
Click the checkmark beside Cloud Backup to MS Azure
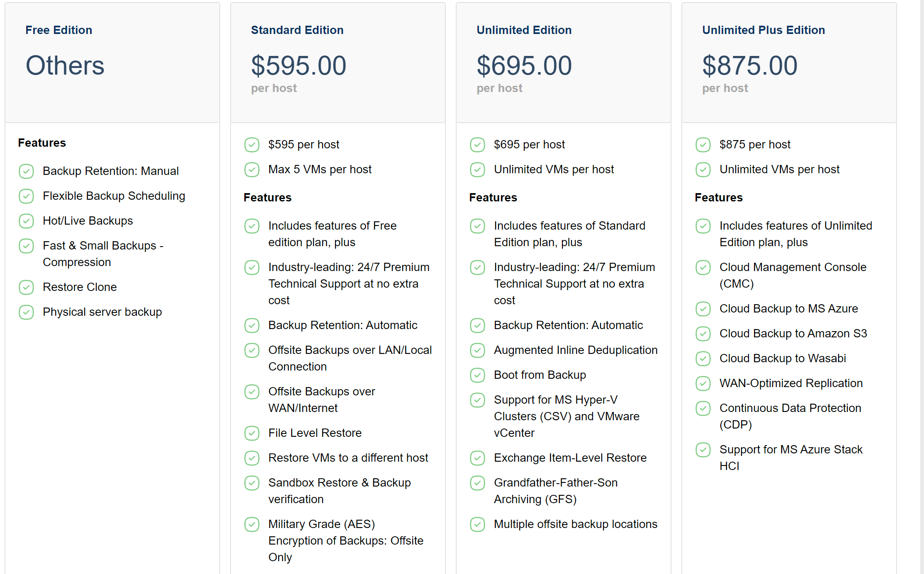coord(703,309)
